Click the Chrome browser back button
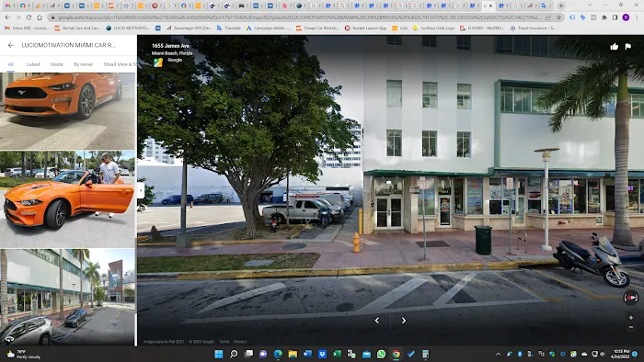The image size is (644, 362). click(7, 17)
